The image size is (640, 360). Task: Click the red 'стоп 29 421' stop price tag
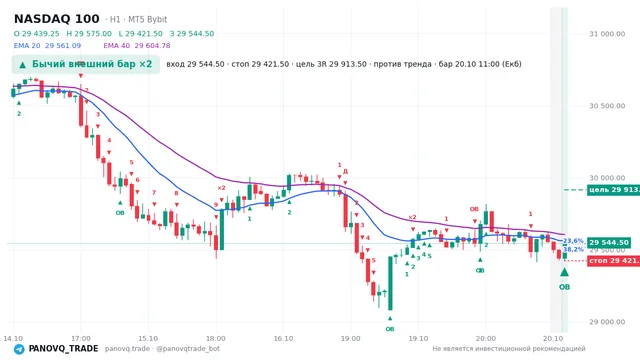[613, 260]
